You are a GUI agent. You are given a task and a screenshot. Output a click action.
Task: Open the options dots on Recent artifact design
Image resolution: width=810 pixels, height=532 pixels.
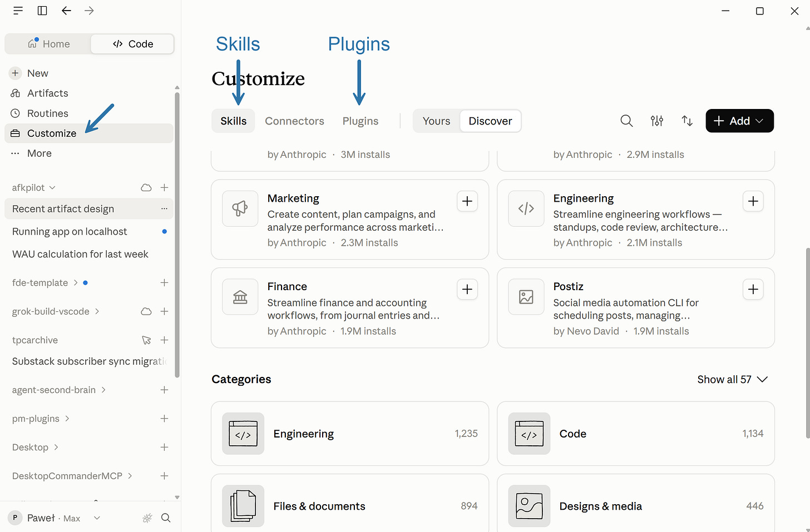[164, 209]
